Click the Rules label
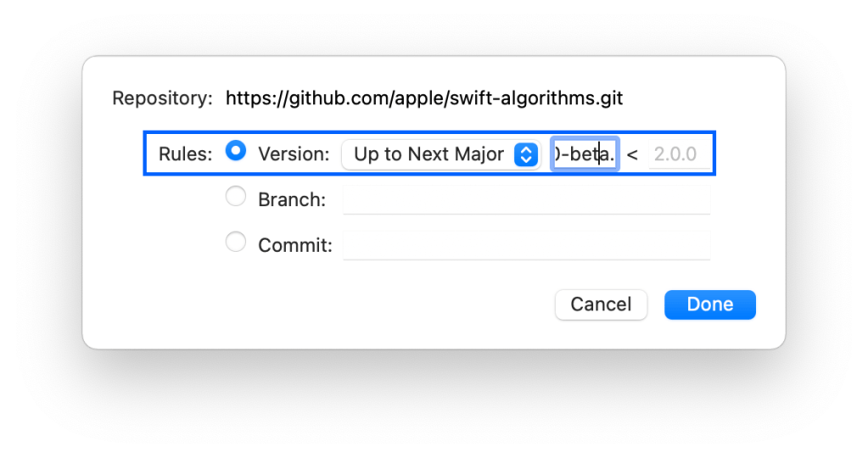 click(x=185, y=154)
